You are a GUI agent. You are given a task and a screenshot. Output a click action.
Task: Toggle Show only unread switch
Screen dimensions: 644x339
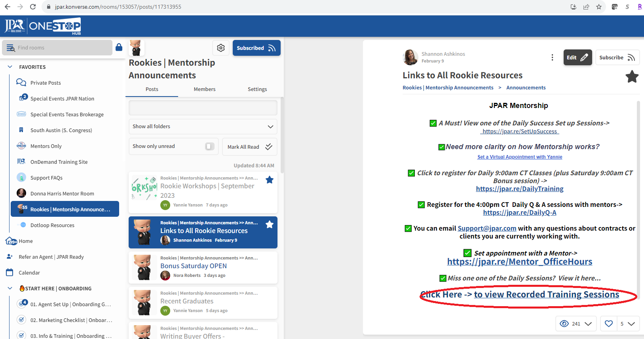tap(210, 146)
